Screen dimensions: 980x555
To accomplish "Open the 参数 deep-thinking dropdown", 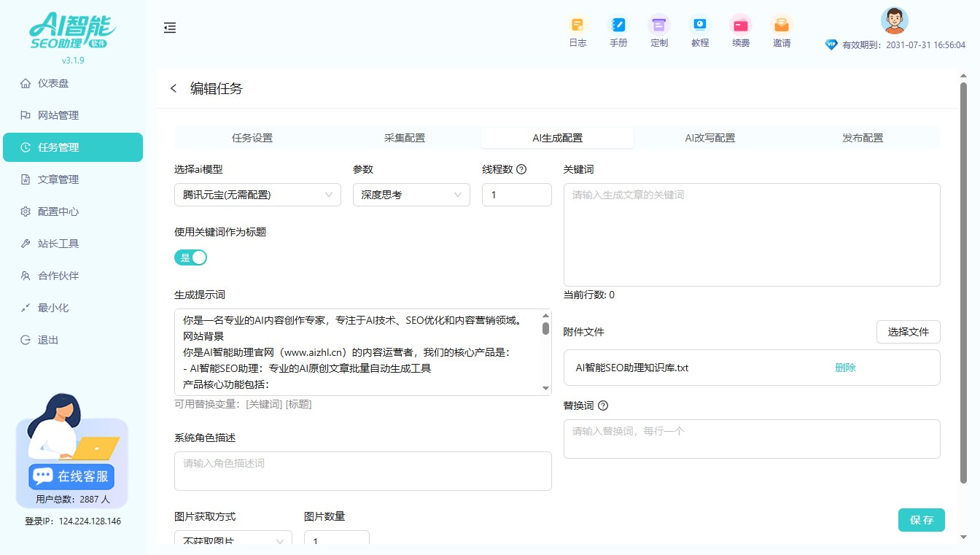I will coord(411,195).
